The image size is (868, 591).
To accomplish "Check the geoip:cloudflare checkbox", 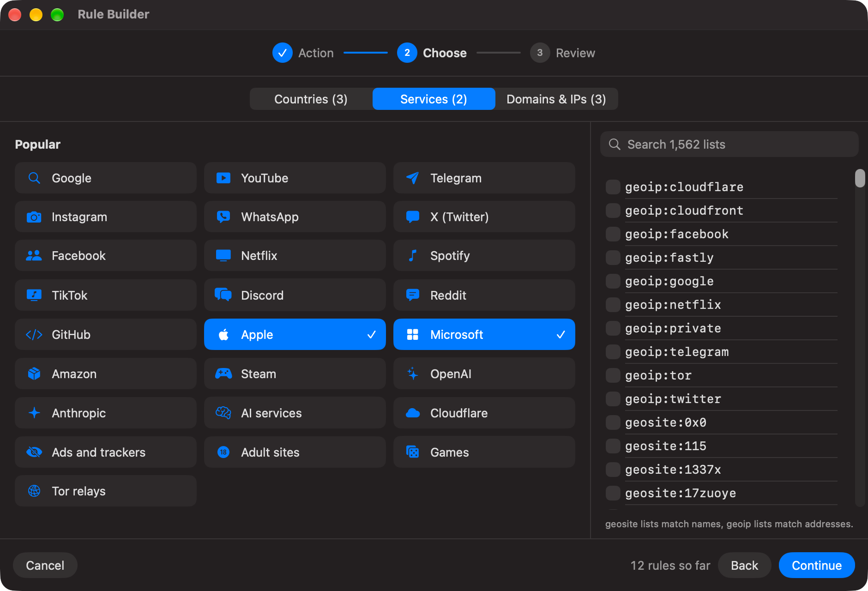I will click(613, 187).
